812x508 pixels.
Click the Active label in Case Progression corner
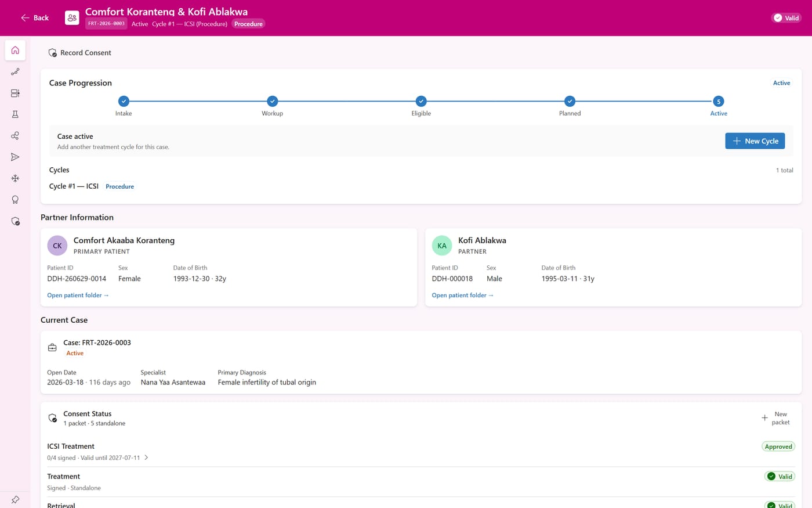[781, 83]
